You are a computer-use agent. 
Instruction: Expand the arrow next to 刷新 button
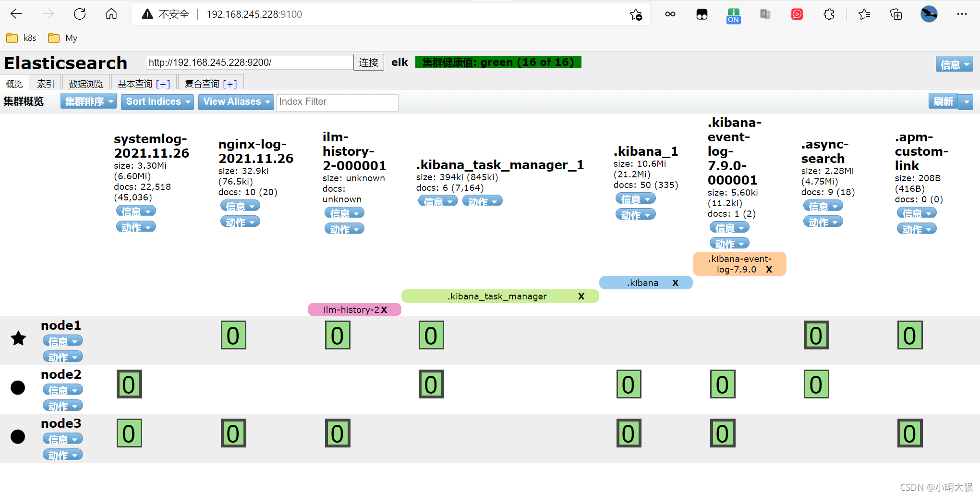tap(966, 101)
